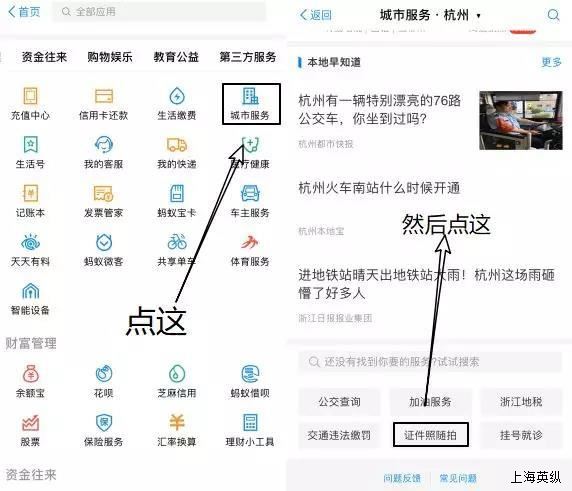The height and width of the screenshot is (491, 572).
Task: Open the 问题反馈 link
Action: 402,478
